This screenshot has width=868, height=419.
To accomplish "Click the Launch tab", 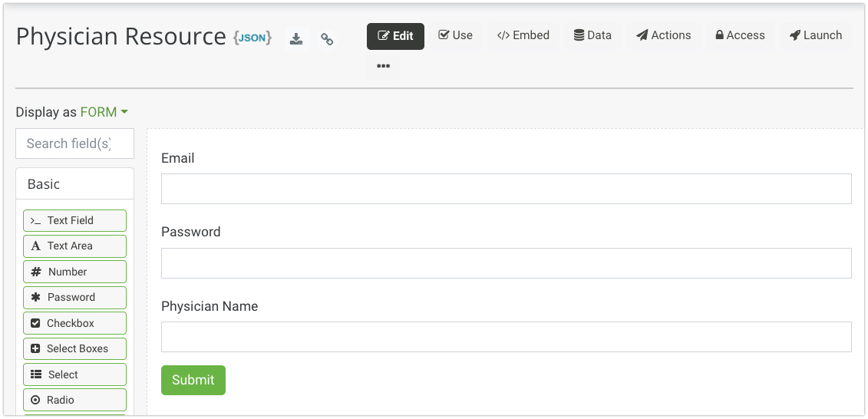I will tap(815, 35).
